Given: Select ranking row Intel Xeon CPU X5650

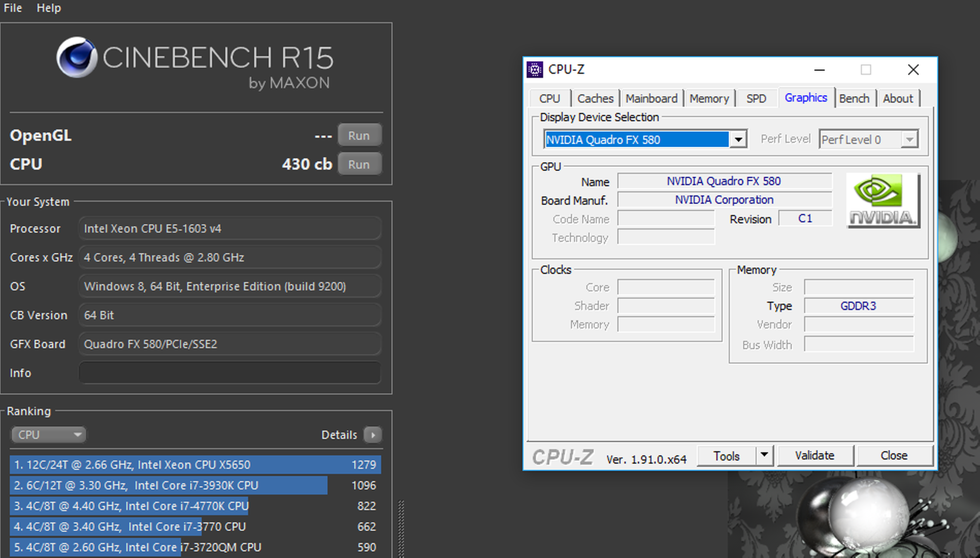Looking at the screenshot, I should 195,464.
